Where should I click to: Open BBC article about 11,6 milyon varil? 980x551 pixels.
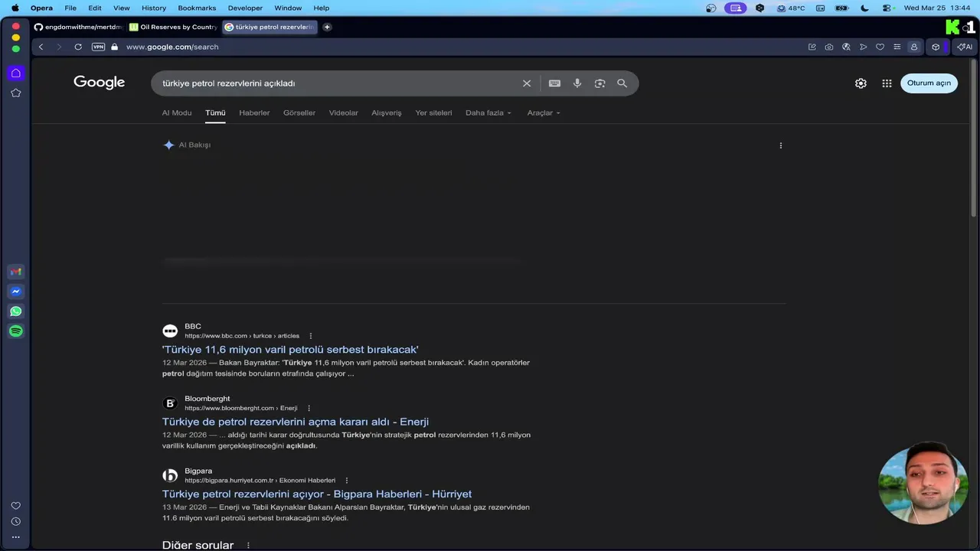pos(290,350)
